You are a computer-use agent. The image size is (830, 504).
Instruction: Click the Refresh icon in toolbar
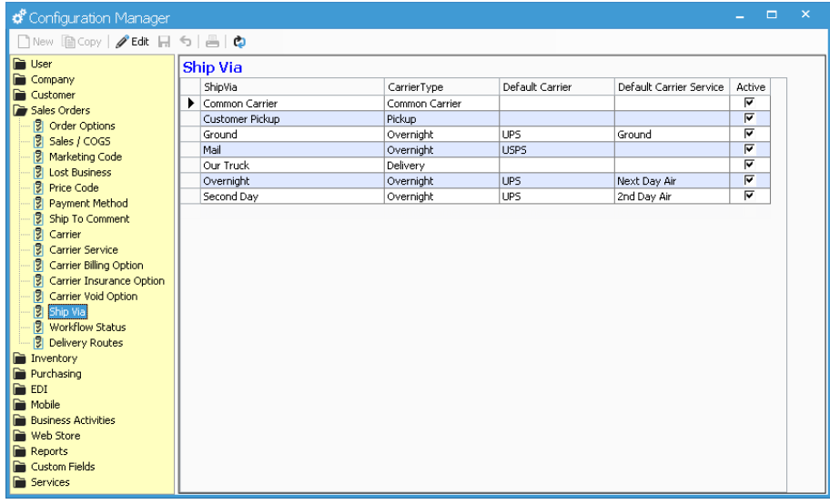coord(239,41)
